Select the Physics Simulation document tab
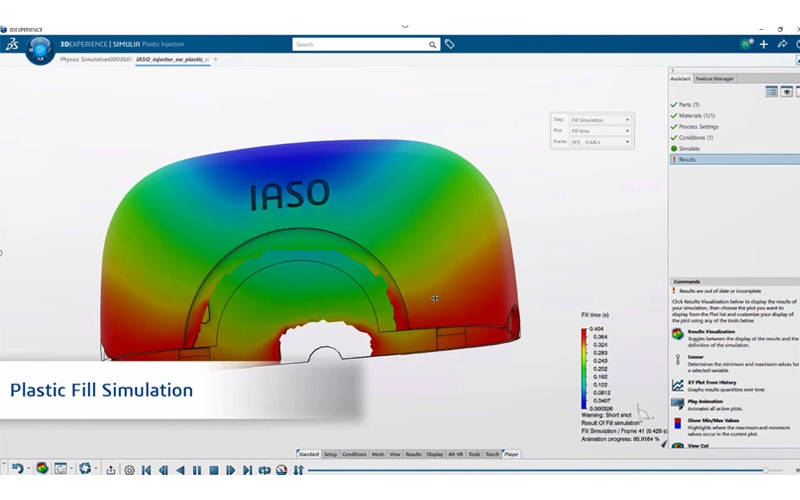The width and height of the screenshot is (800, 500). (x=96, y=60)
